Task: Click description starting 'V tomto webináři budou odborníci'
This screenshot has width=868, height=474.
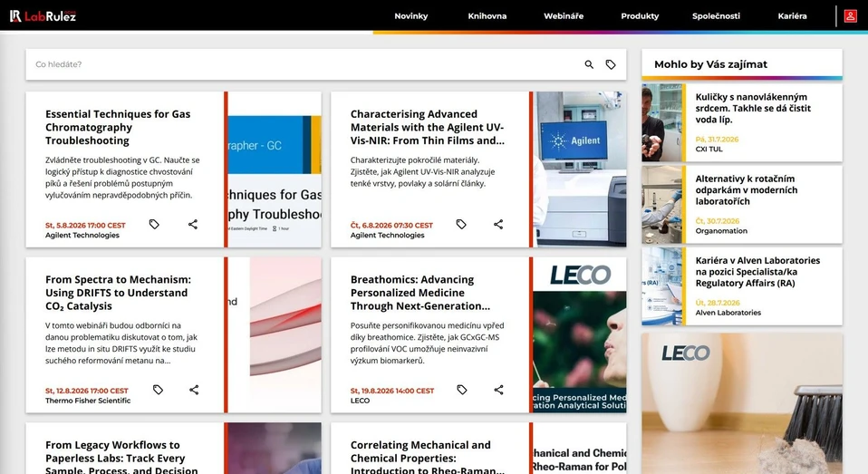Action: pyautogui.click(x=121, y=343)
